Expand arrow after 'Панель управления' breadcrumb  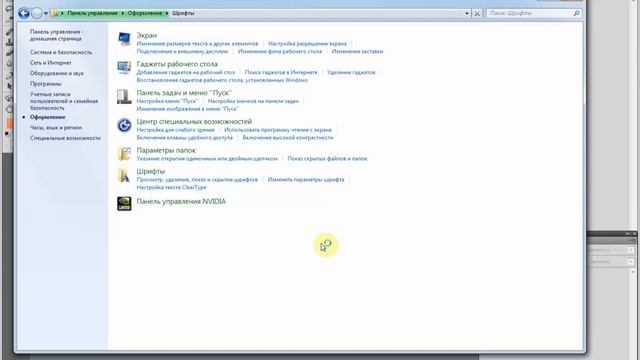click(x=122, y=13)
